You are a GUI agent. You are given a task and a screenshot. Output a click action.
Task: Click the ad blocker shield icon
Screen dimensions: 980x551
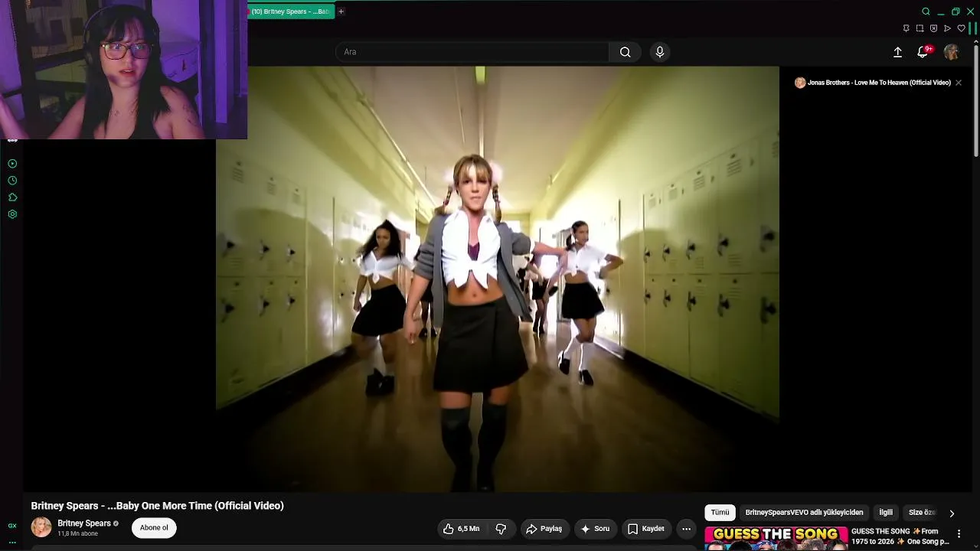(x=933, y=28)
